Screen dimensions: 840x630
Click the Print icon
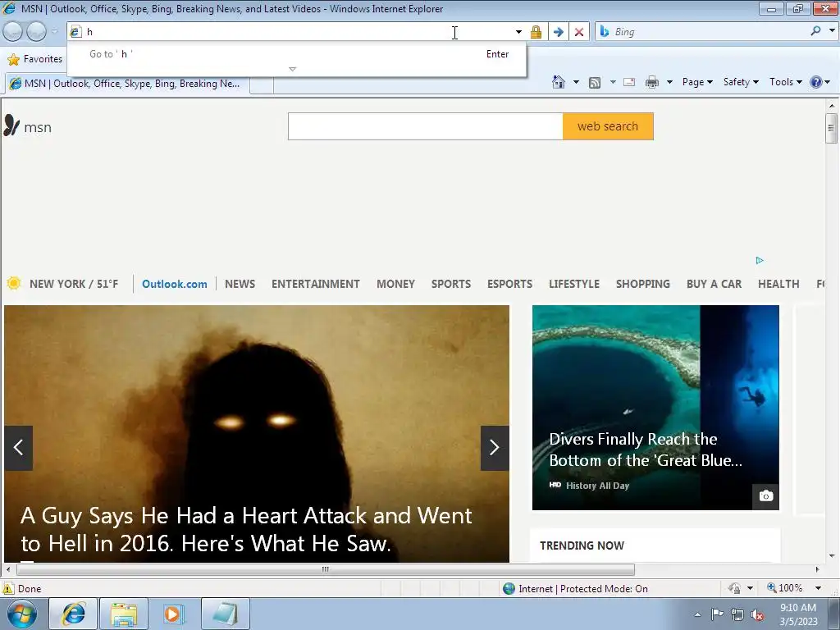[652, 82]
